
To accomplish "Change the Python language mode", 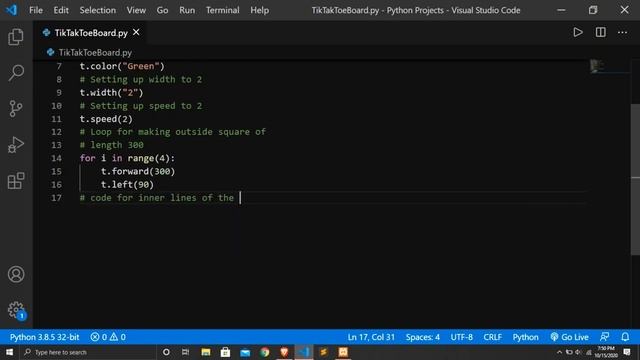I will click(x=525, y=337).
